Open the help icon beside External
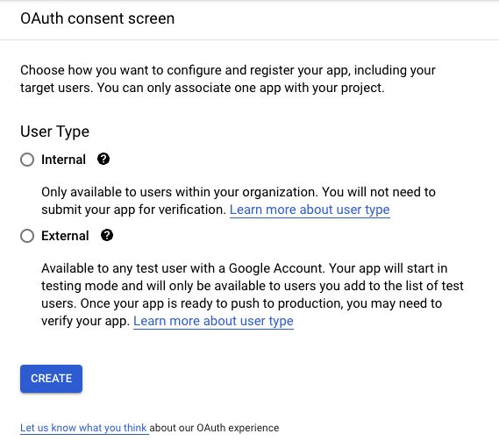The height and width of the screenshot is (448, 499). click(x=107, y=235)
